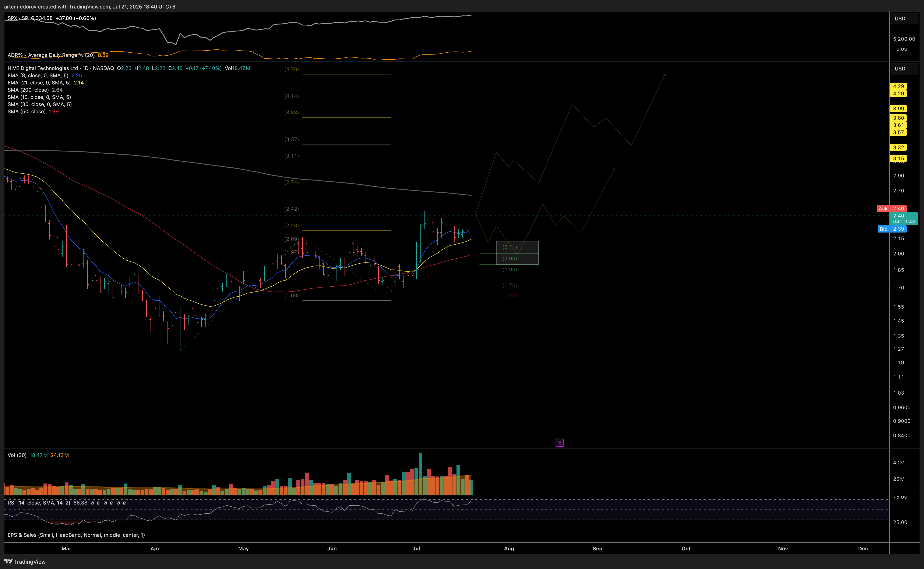Click the 25.00 tick on RSI scale
This screenshot has width=924, height=569.
tap(900, 522)
